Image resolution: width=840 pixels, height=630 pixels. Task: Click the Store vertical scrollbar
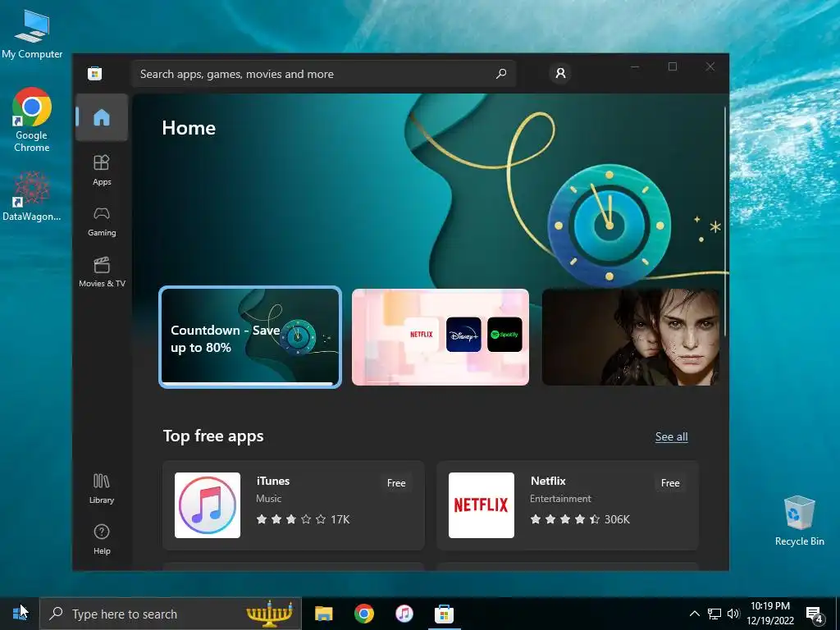(x=725, y=221)
